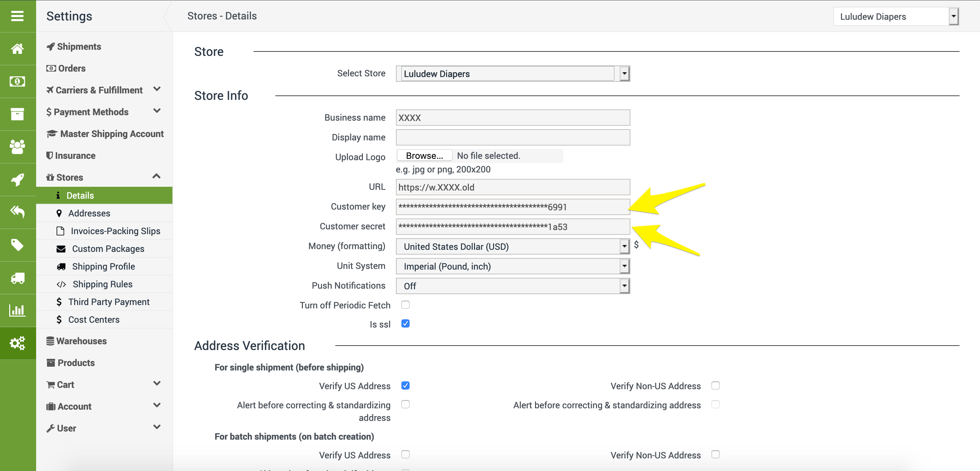Image resolution: width=980 pixels, height=471 pixels.
Task: Click the Browse logo upload button
Action: click(x=424, y=156)
